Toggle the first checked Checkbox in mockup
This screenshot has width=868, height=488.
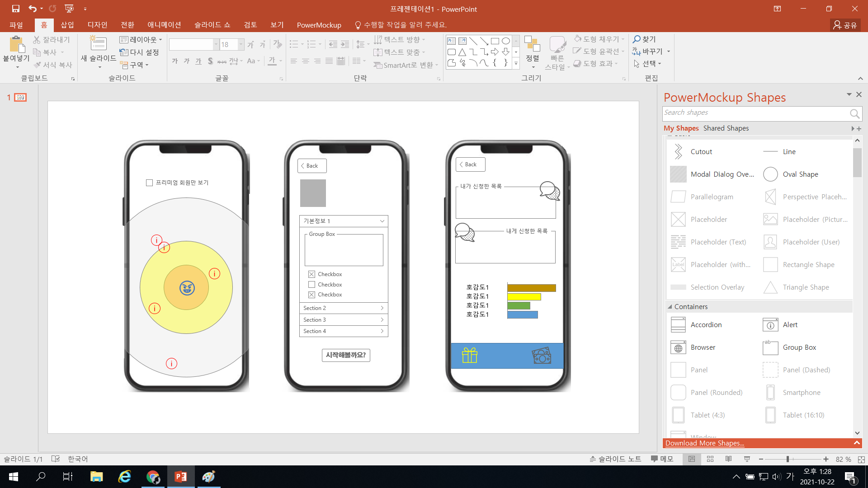coord(311,274)
